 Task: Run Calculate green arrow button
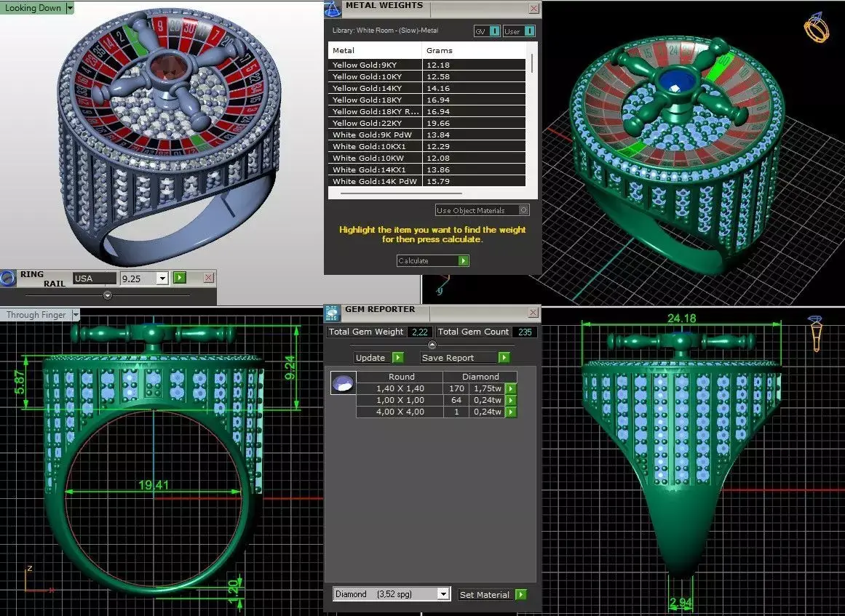pos(463,260)
